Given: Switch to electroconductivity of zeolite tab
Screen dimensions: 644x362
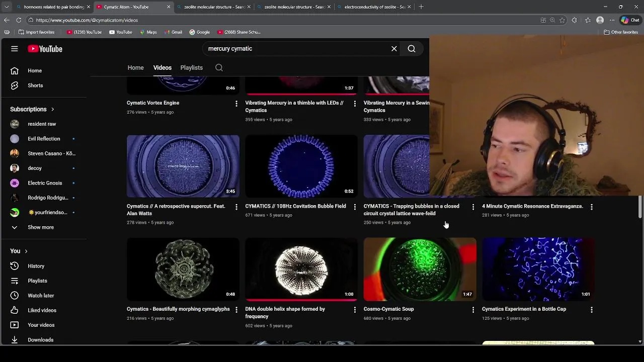Looking at the screenshot, I should (375, 7).
